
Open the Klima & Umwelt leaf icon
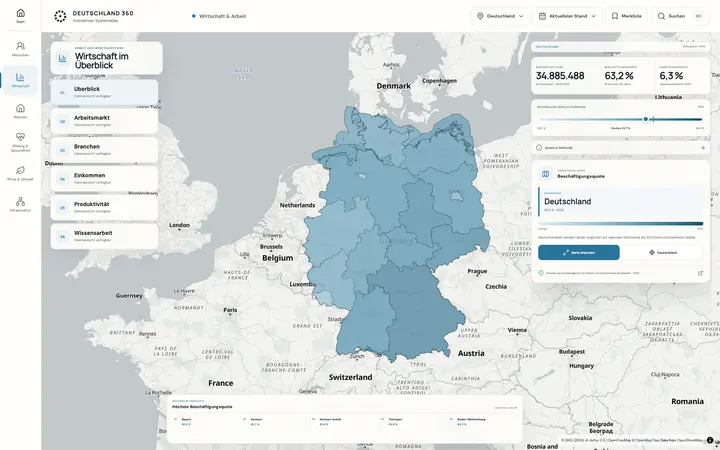pyautogui.click(x=20, y=170)
